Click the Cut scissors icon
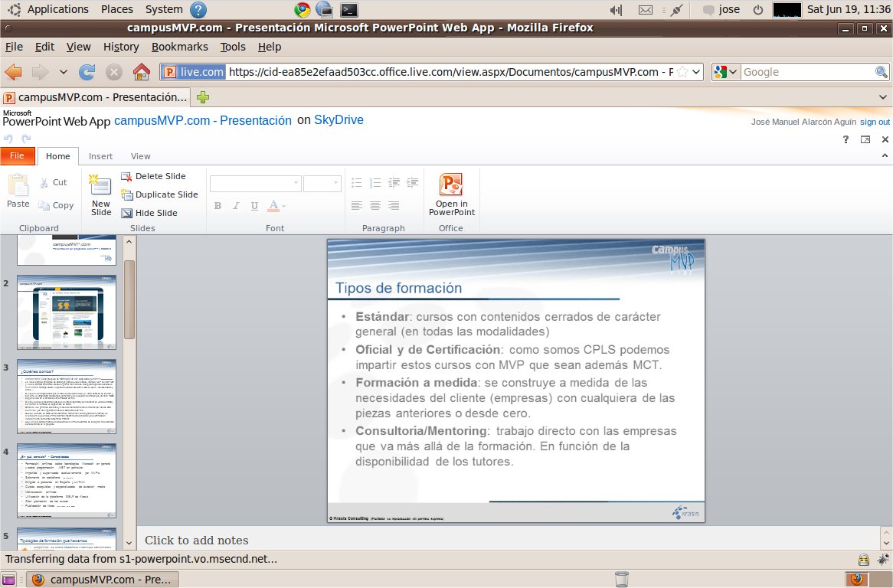 pyautogui.click(x=44, y=182)
